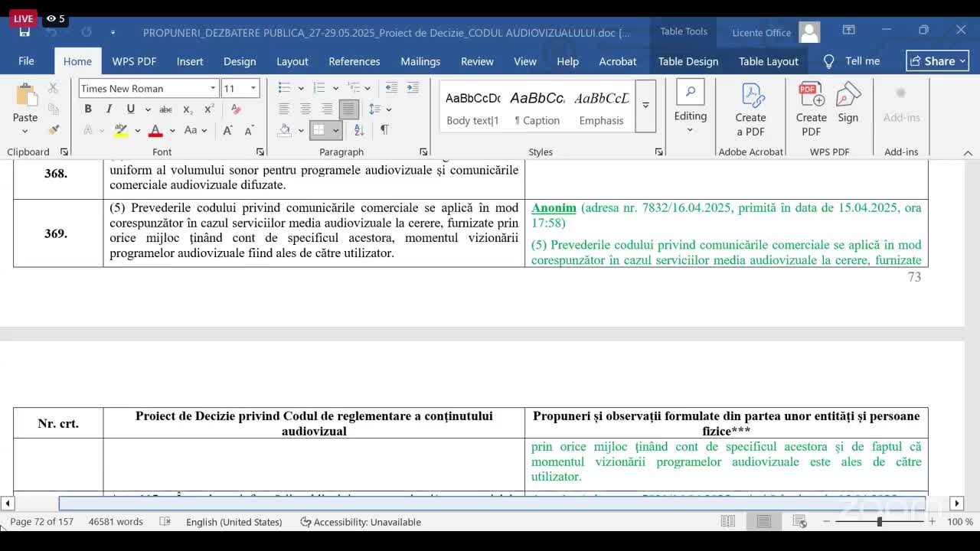The height and width of the screenshot is (551, 980).
Task: Select the Body text|1 style
Action: [x=472, y=108]
